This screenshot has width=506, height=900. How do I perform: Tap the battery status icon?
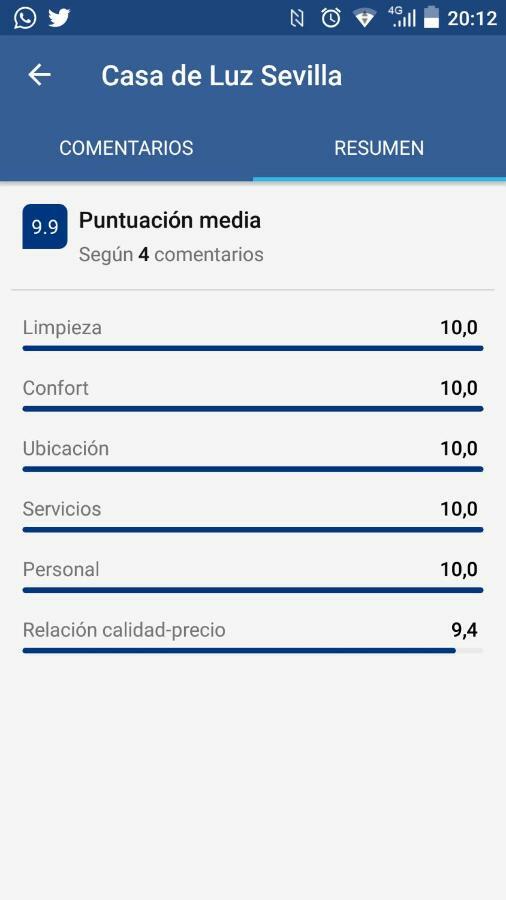click(x=431, y=17)
